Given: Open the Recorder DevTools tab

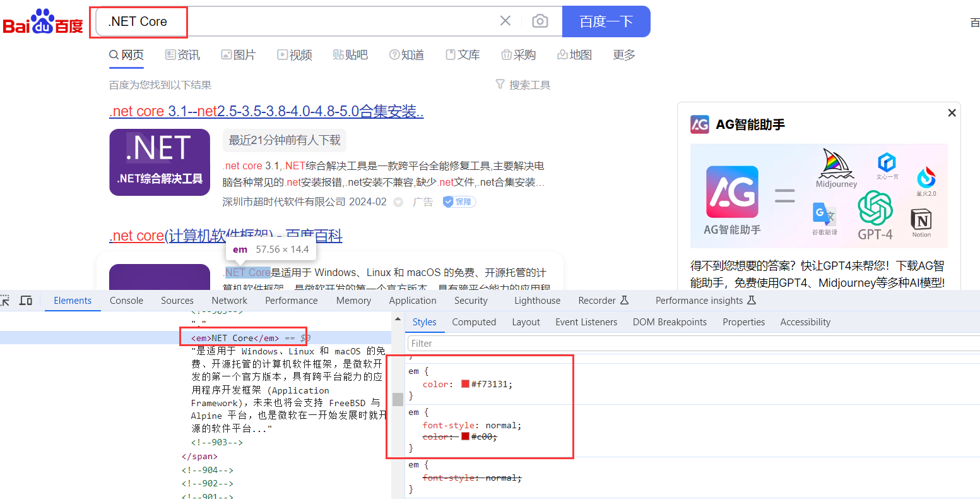Looking at the screenshot, I should click(603, 301).
